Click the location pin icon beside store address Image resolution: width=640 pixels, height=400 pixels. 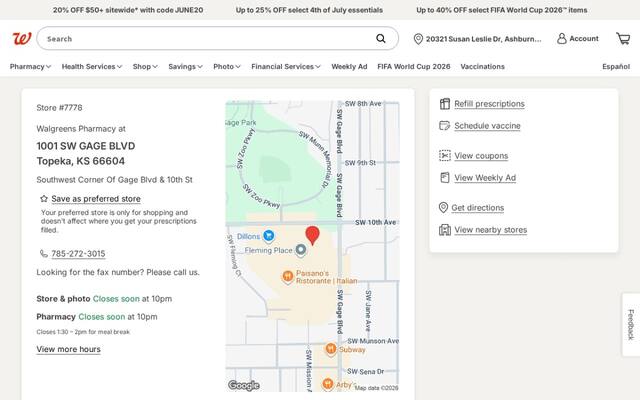(x=418, y=39)
